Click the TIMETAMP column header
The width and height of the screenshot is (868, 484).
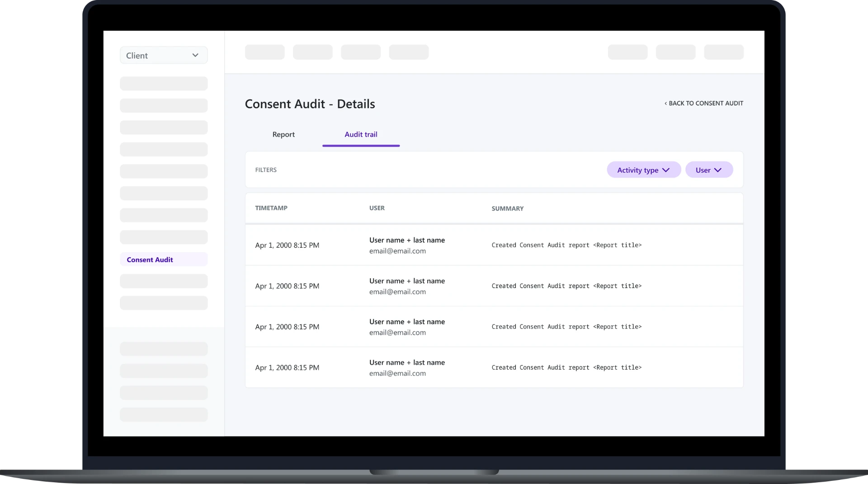tap(271, 208)
